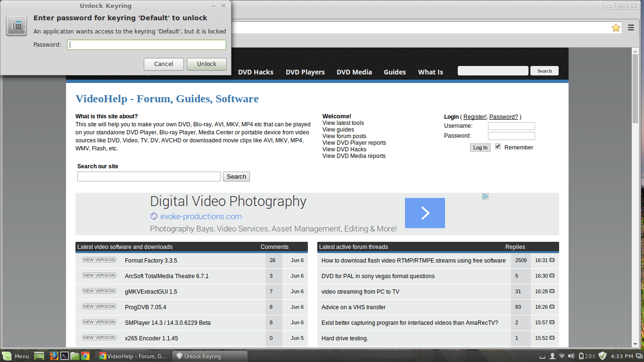Click the Unlock button in the keyring dialog
Viewport: 644px width, 362px height.
pyautogui.click(x=206, y=64)
